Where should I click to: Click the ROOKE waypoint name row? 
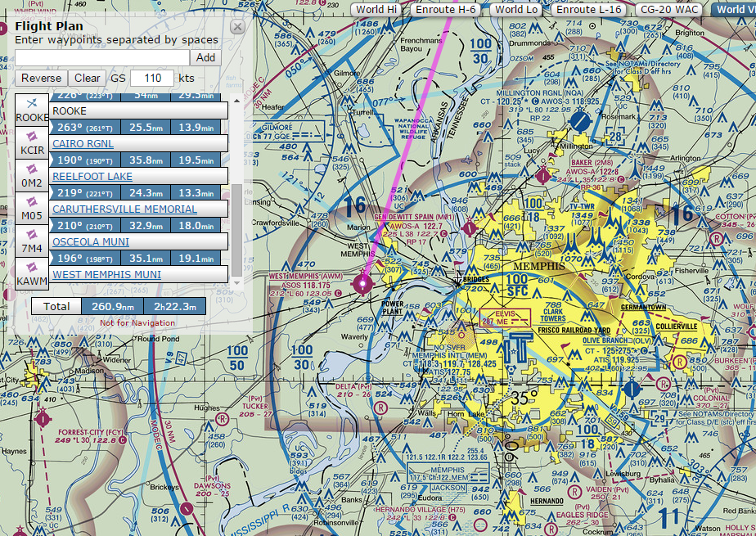(138, 110)
